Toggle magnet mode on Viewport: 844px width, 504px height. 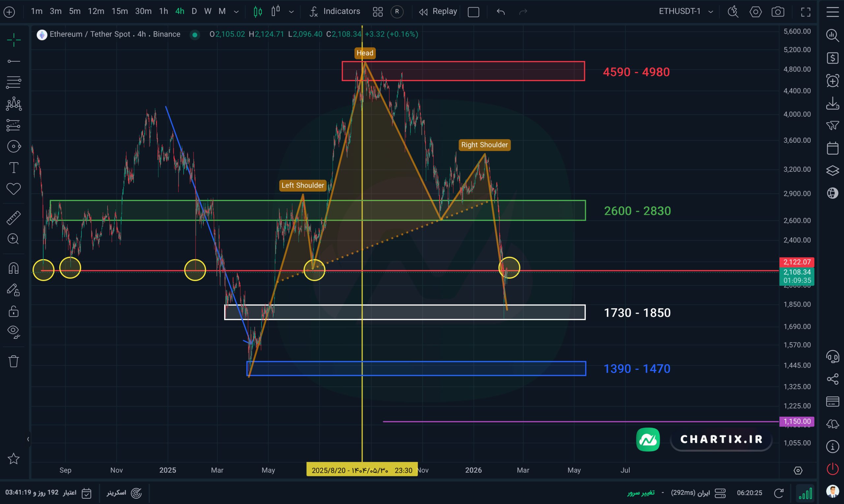(14, 268)
